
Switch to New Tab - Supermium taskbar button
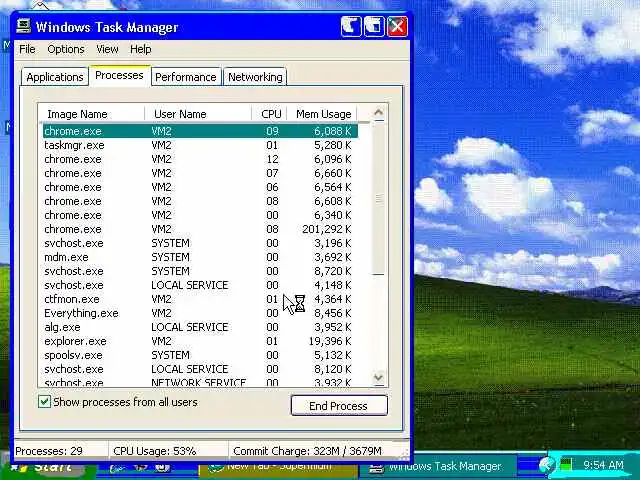pos(279,467)
